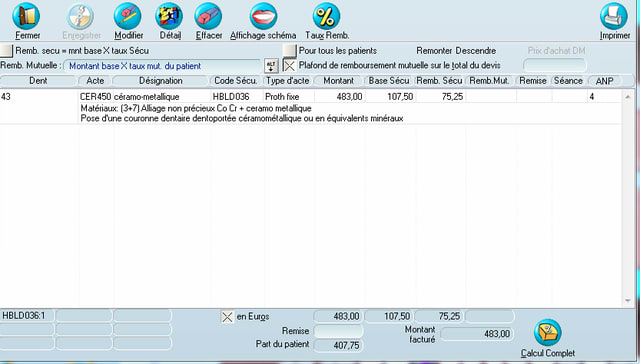This screenshot has width=640, height=364.
Task: Uncheck Plafond de remboursement mutuelle checkbox
Action: point(289,66)
